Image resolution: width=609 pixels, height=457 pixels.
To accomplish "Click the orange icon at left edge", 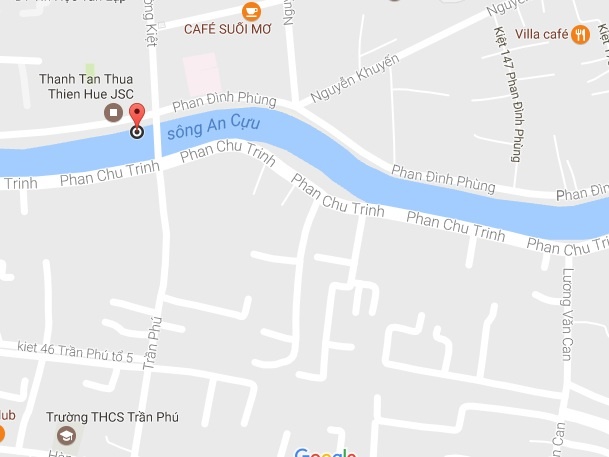I will (1, 434).
